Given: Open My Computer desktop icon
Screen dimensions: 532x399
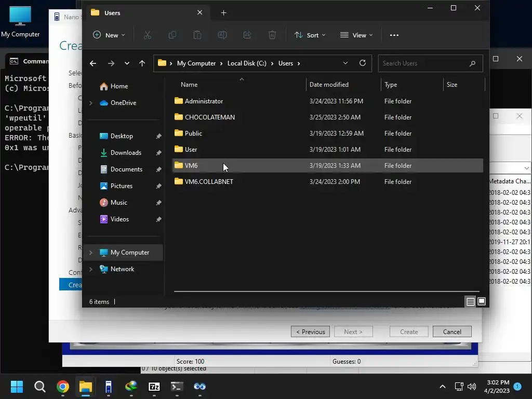Looking at the screenshot, I should (x=20, y=22).
